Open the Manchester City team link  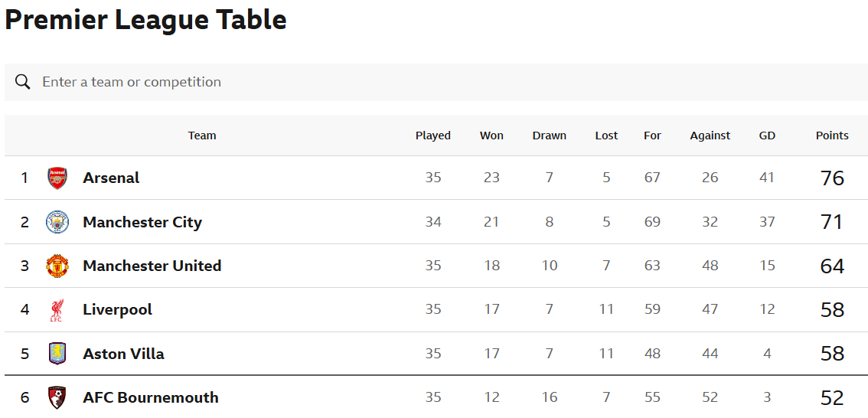tap(142, 222)
